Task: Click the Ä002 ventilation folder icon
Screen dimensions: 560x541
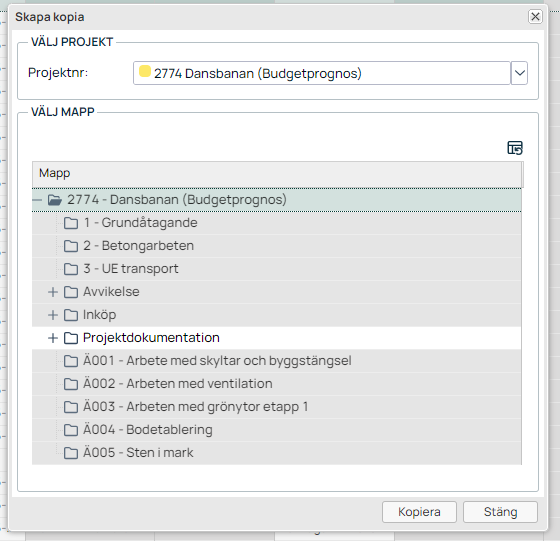Action: coord(71,384)
